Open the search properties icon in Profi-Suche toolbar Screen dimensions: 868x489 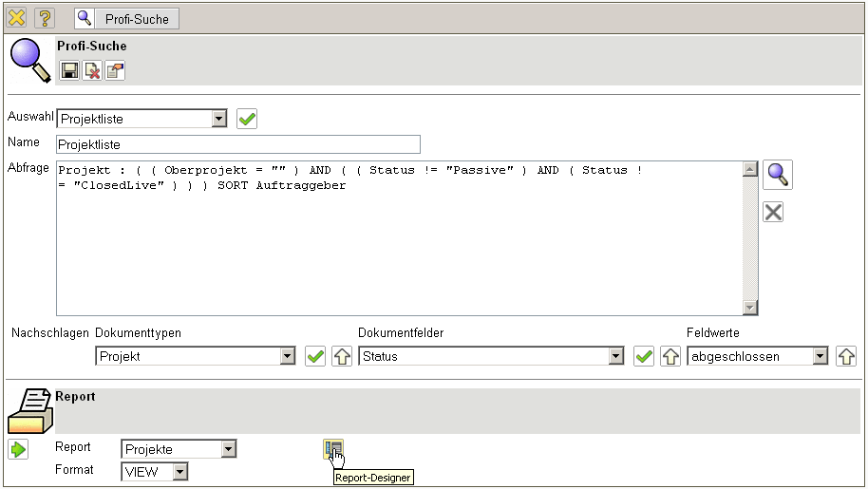point(115,70)
